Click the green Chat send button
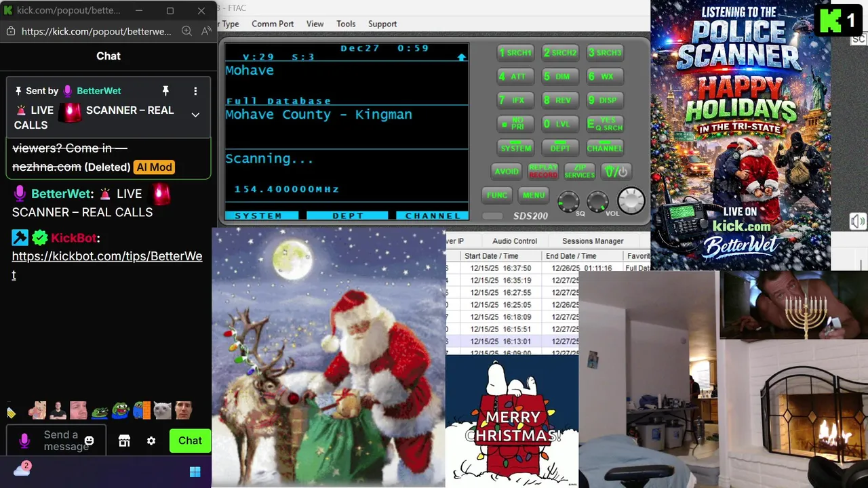 pyautogui.click(x=190, y=441)
